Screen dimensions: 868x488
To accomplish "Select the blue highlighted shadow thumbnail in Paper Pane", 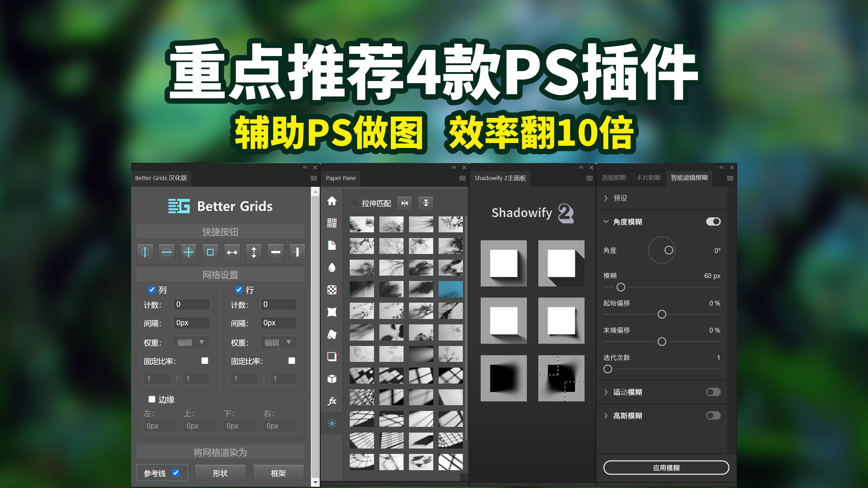I will [x=451, y=289].
